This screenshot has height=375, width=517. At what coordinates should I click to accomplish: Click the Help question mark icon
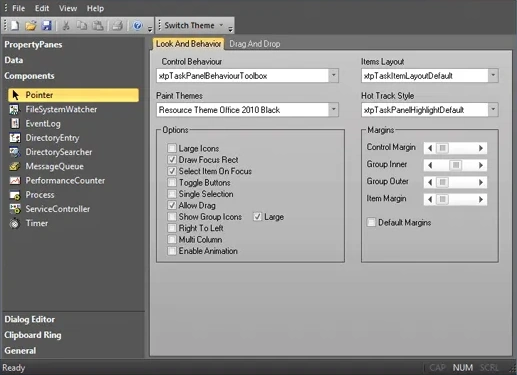point(137,26)
